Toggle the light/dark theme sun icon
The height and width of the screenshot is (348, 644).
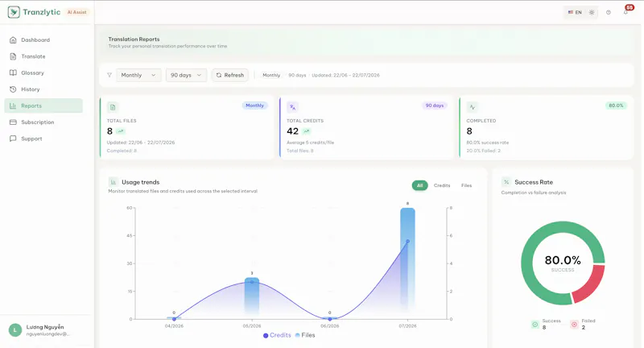pos(592,12)
